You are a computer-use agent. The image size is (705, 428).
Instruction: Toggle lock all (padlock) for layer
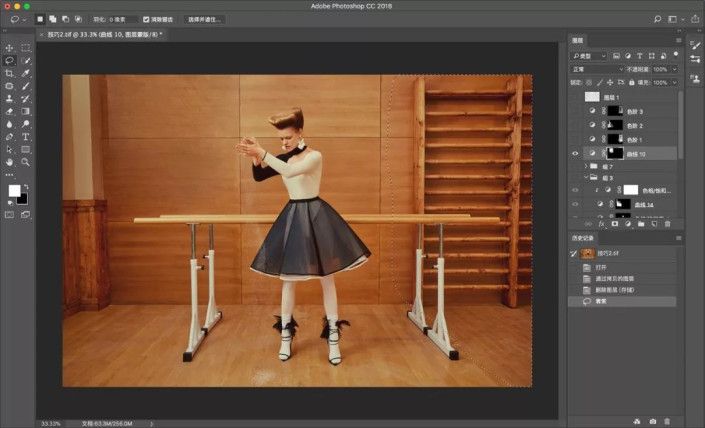(632, 83)
